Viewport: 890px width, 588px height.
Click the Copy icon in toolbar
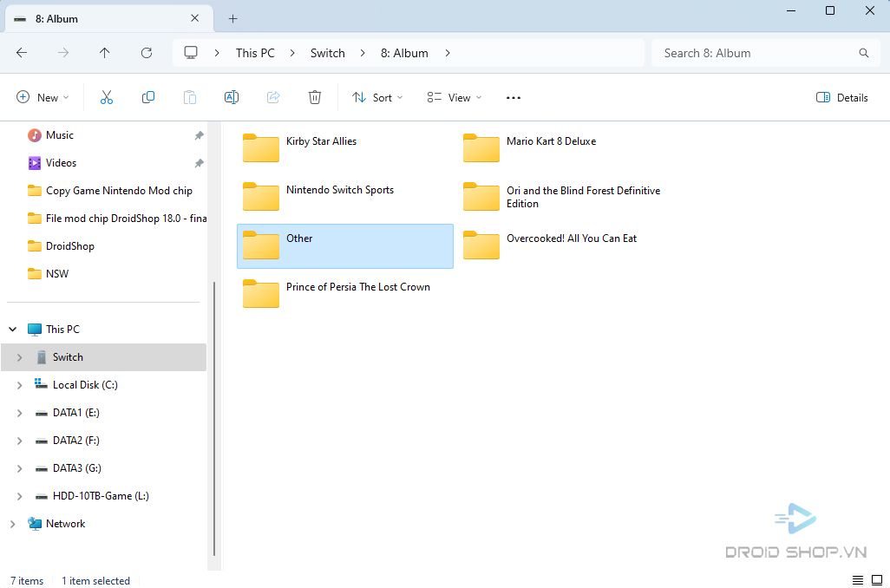pyautogui.click(x=147, y=98)
